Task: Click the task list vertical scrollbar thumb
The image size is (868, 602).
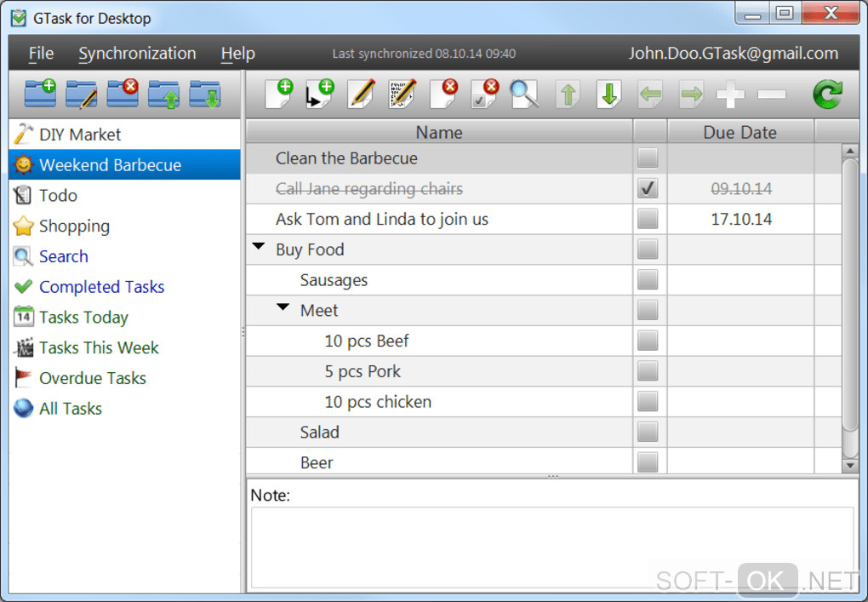Action: point(850,295)
